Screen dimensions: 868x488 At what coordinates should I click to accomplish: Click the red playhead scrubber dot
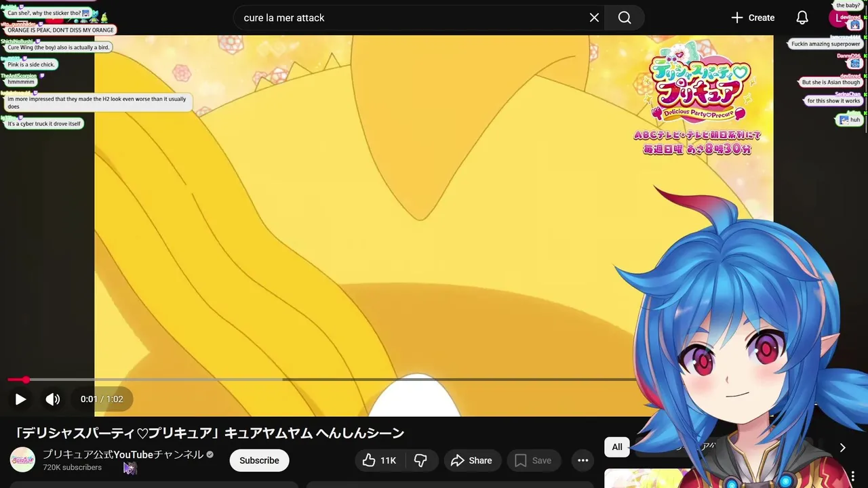(x=26, y=380)
